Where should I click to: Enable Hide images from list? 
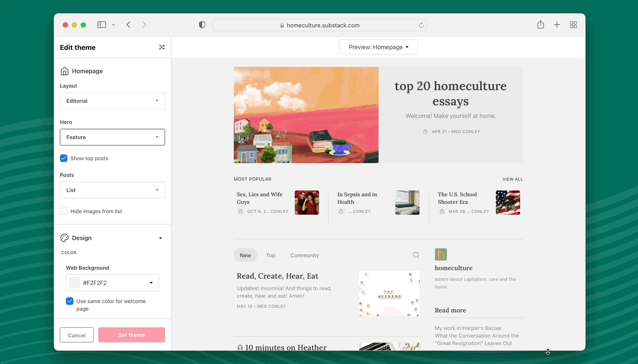coord(63,211)
